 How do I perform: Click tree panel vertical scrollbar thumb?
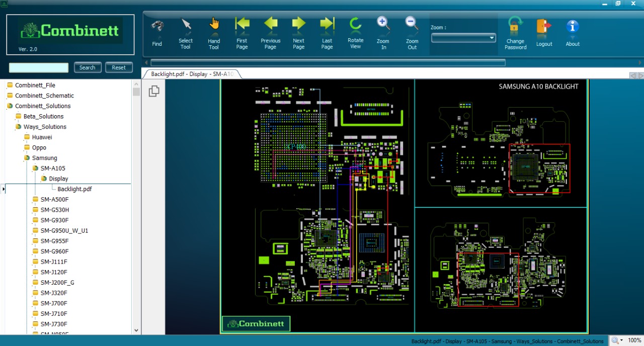(x=136, y=92)
